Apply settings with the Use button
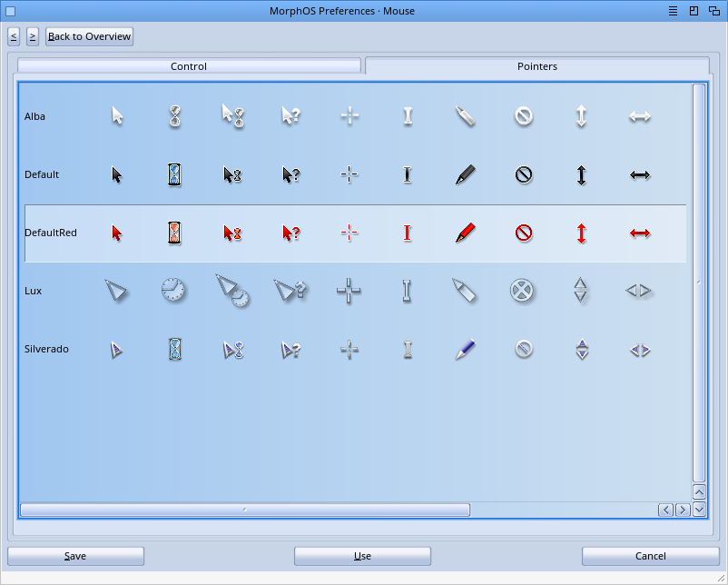This screenshot has width=728, height=585. (362, 556)
